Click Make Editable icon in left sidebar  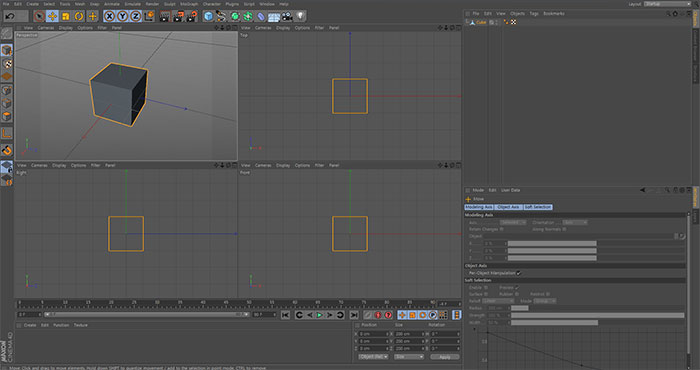click(x=7, y=33)
